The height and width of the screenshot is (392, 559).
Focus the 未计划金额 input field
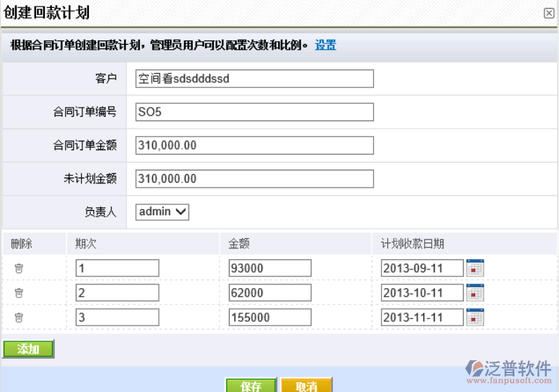[x=254, y=178]
